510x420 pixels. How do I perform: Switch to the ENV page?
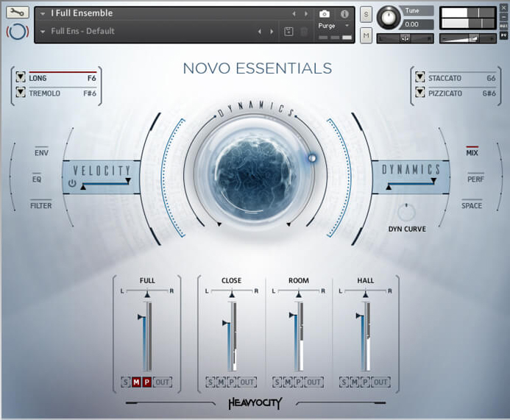tap(42, 153)
